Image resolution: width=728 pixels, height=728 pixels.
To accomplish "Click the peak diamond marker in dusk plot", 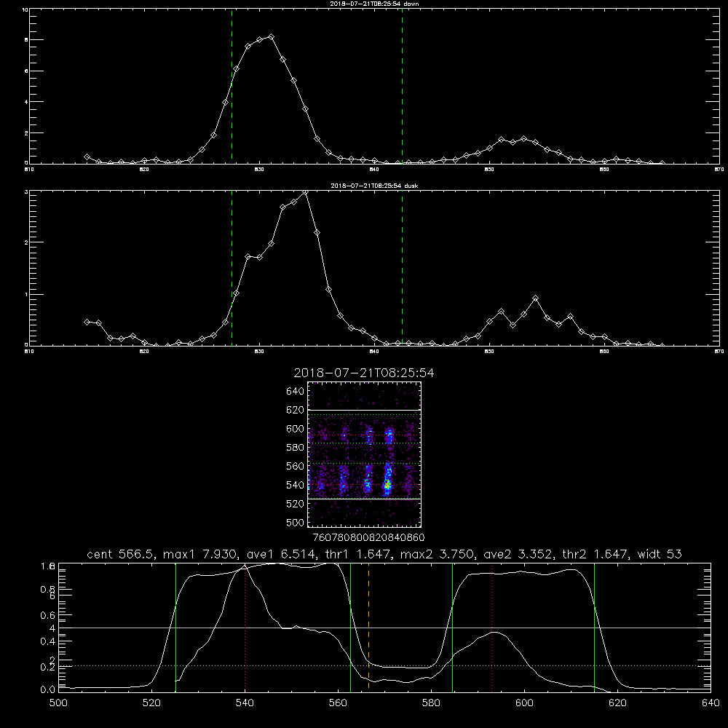I will point(305,192).
